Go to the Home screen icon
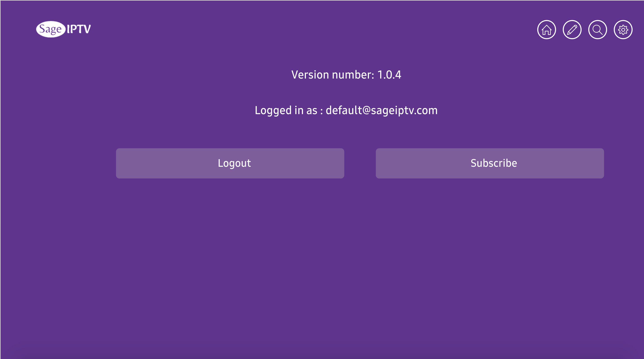 coord(546,30)
